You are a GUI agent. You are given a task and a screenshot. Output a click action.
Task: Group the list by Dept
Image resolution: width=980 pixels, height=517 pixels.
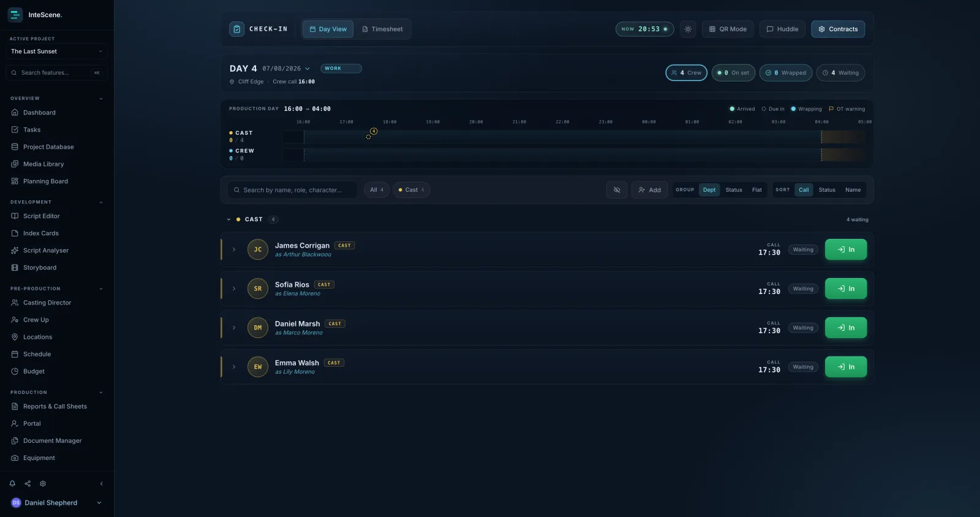pyautogui.click(x=709, y=190)
